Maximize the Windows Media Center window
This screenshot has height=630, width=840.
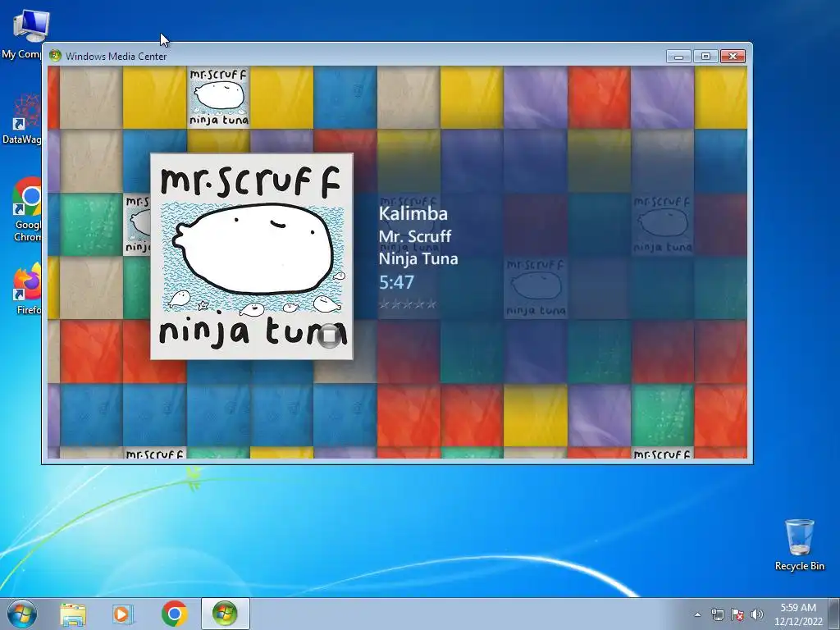coord(705,57)
